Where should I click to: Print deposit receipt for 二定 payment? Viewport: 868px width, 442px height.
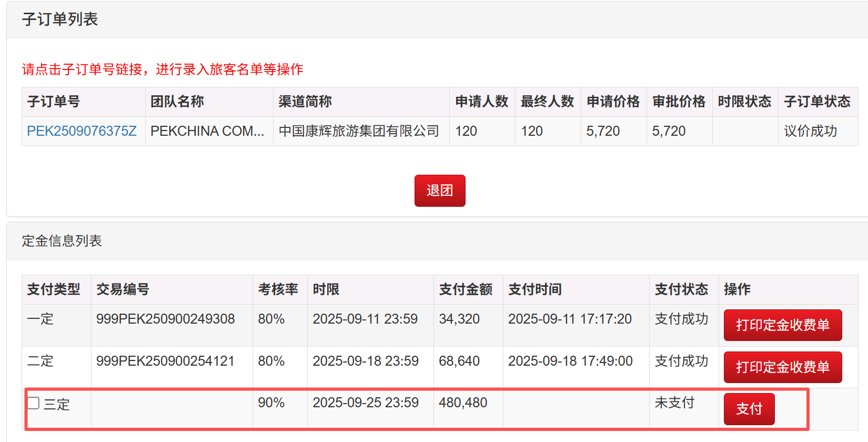[x=782, y=367]
